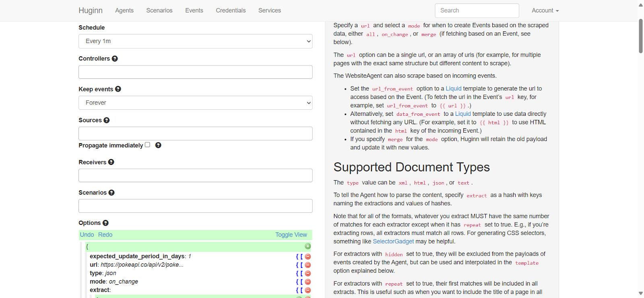Remove the type option row
This screenshot has width=644, height=298.
pos(308,273)
